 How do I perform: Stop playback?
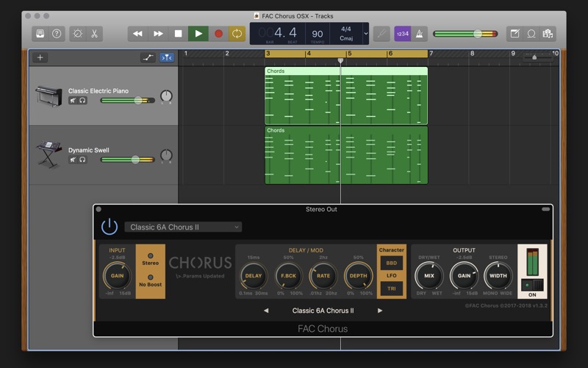[x=178, y=34]
